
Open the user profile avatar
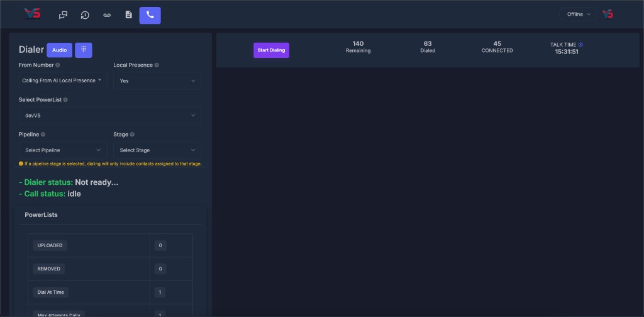pos(608,14)
